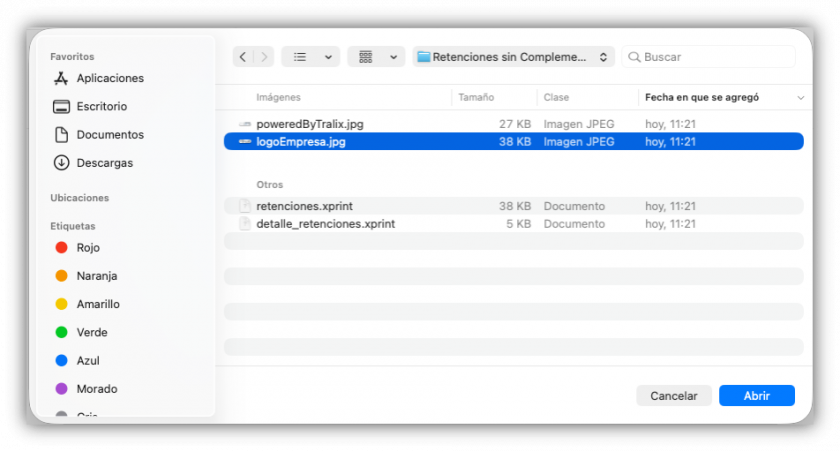Image resolution: width=840 pixels, height=452 pixels.
Task: Click the Cancelar button
Action: point(673,396)
